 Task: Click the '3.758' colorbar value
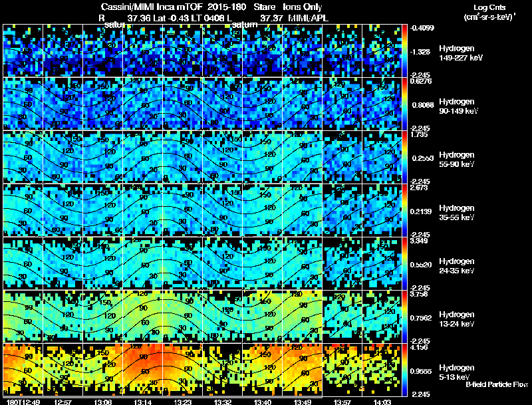420,294
